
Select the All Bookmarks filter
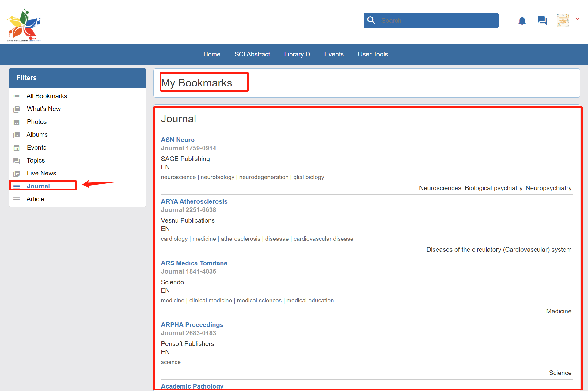click(47, 96)
